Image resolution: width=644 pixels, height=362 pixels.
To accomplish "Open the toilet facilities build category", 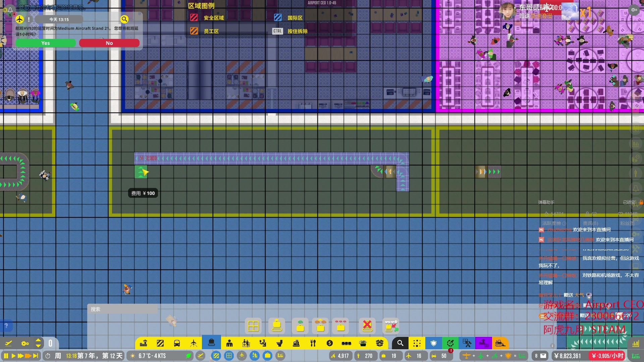I will 279,343.
